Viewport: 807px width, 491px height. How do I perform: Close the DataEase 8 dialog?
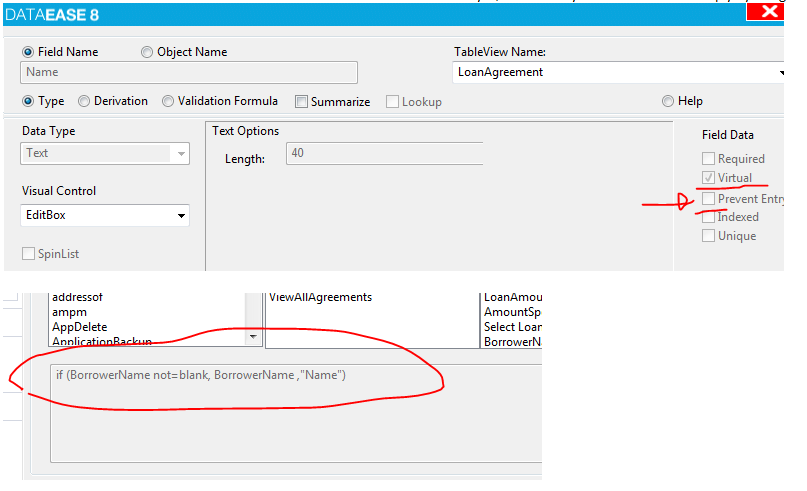click(768, 12)
